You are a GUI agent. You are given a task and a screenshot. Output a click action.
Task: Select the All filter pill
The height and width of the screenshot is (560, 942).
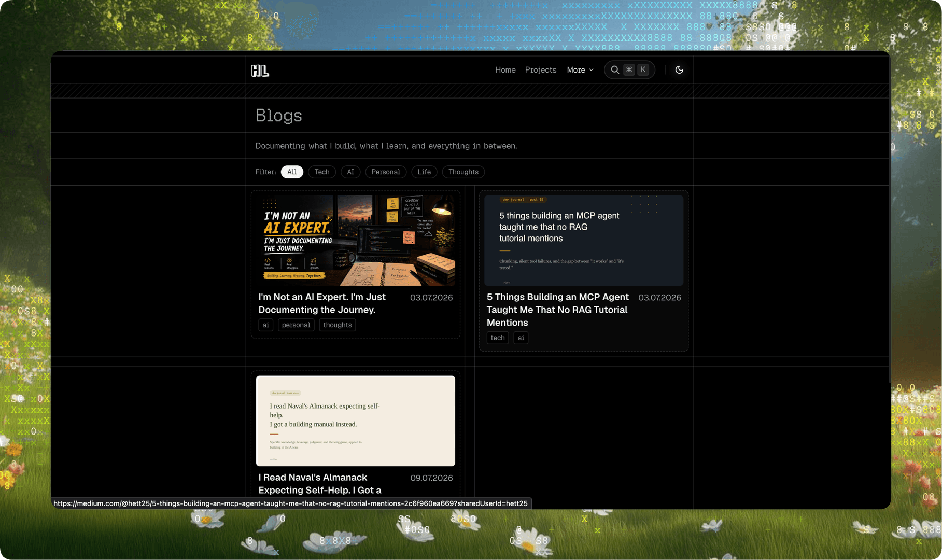(x=292, y=172)
